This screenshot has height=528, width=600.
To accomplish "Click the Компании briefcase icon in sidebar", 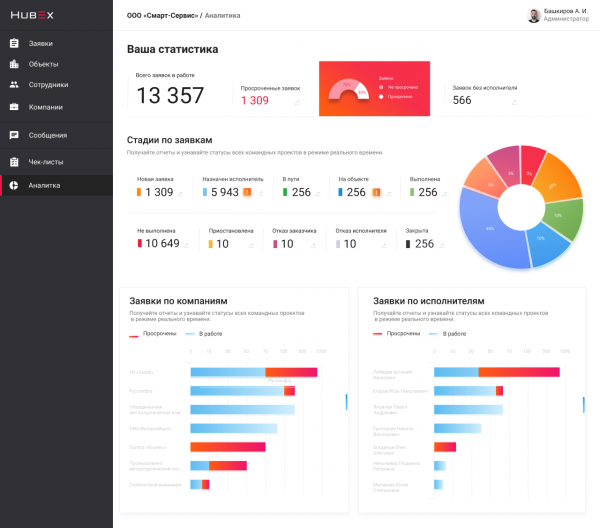I will click(14, 107).
